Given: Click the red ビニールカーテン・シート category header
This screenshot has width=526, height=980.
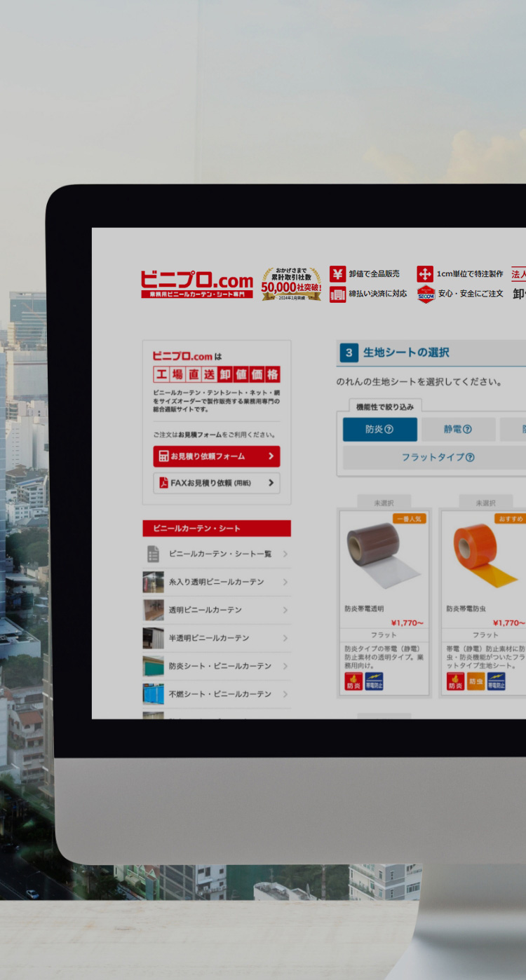Looking at the screenshot, I should click(217, 529).
